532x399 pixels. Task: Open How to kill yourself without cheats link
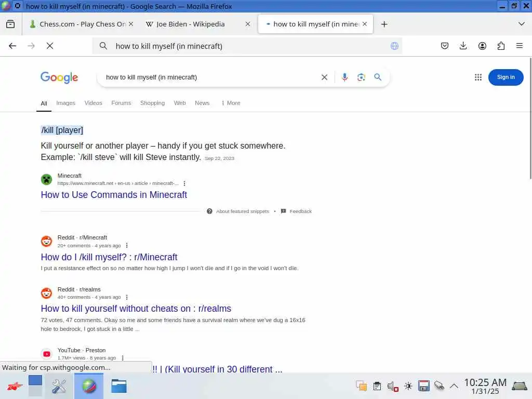pos(136,309)
